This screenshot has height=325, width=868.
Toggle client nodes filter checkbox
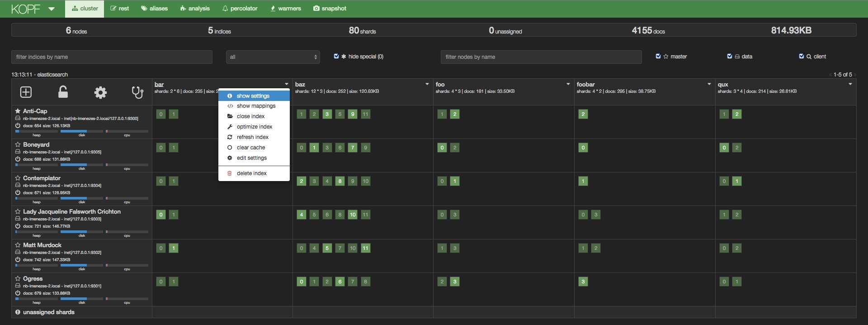802,56
